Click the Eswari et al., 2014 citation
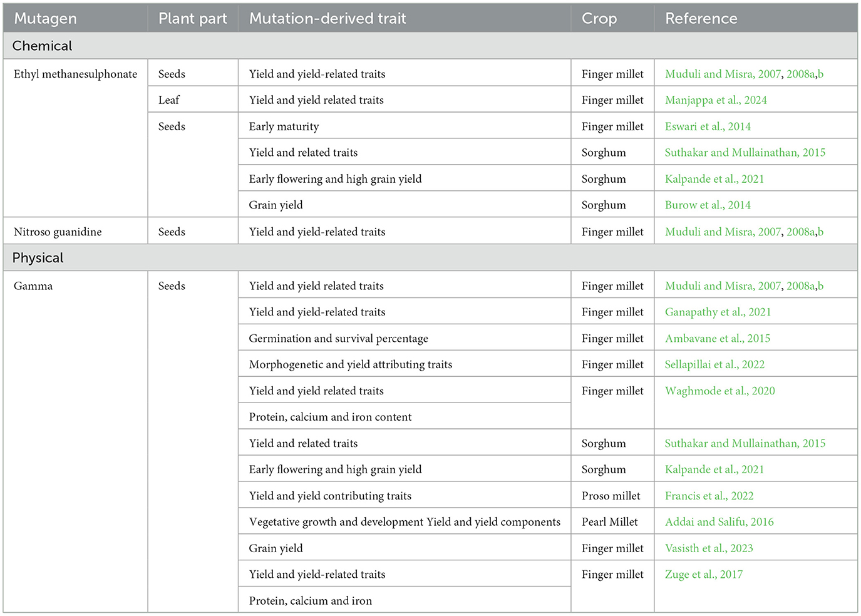 [708, 126]
